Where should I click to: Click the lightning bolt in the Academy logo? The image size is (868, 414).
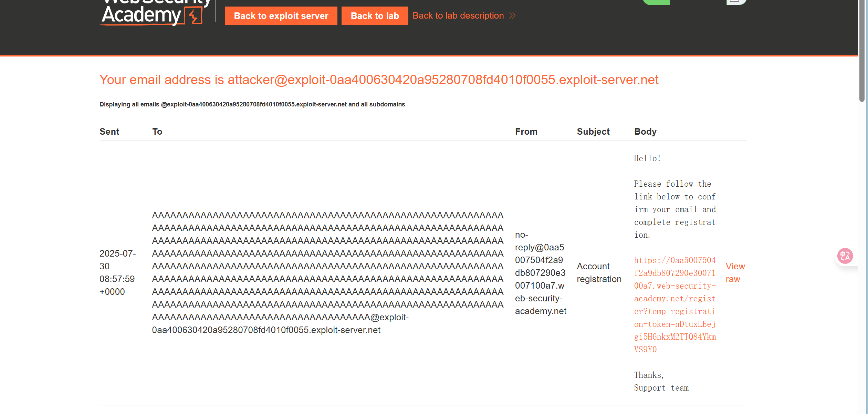193,14
